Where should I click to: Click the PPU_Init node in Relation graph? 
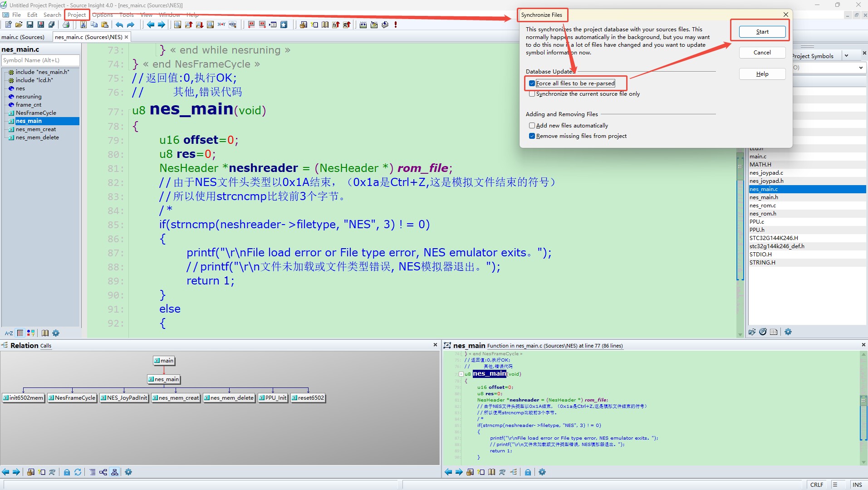click(273, 398)
